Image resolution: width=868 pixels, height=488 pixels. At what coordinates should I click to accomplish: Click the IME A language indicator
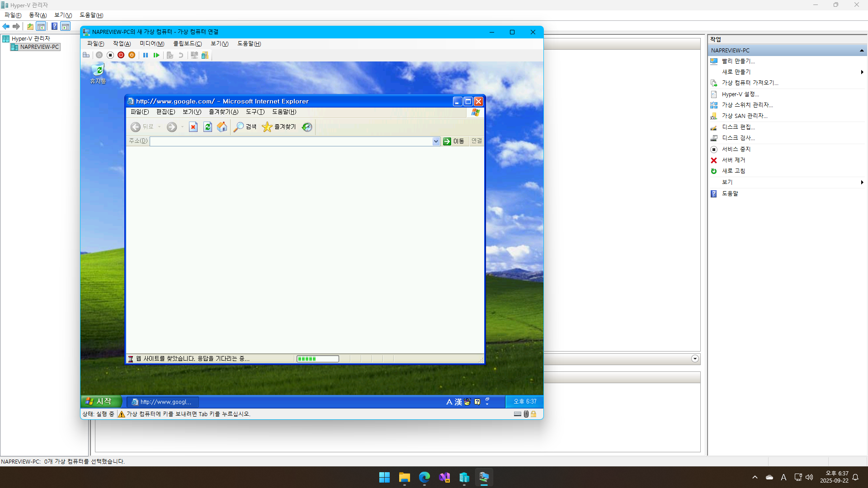pyautogui.click(x=449, y=402)
